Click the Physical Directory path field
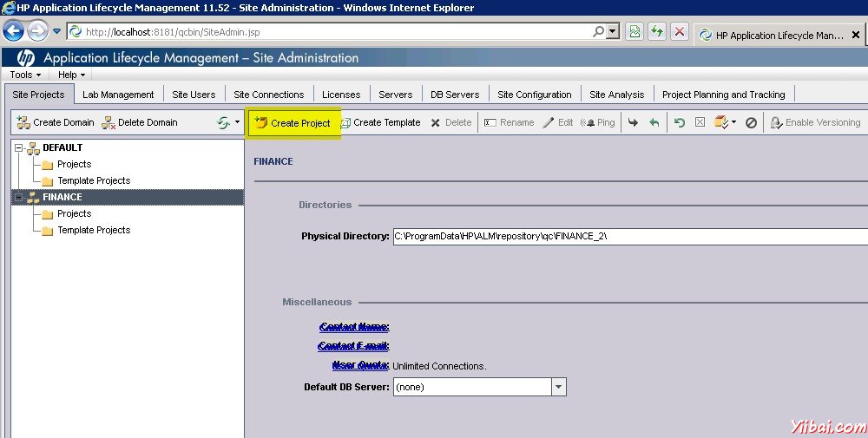This screenshot has width=868, height=438. coord(630,236)
